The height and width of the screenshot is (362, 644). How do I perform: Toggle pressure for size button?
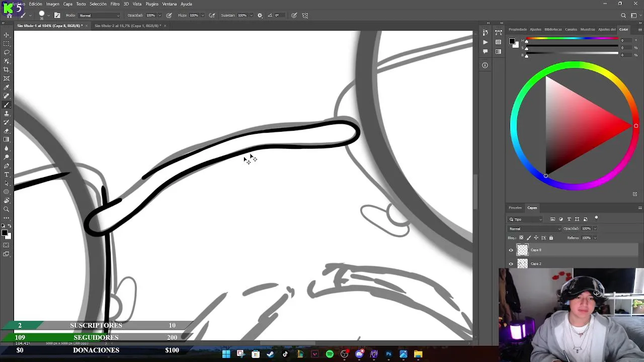(x=294, y=15)
